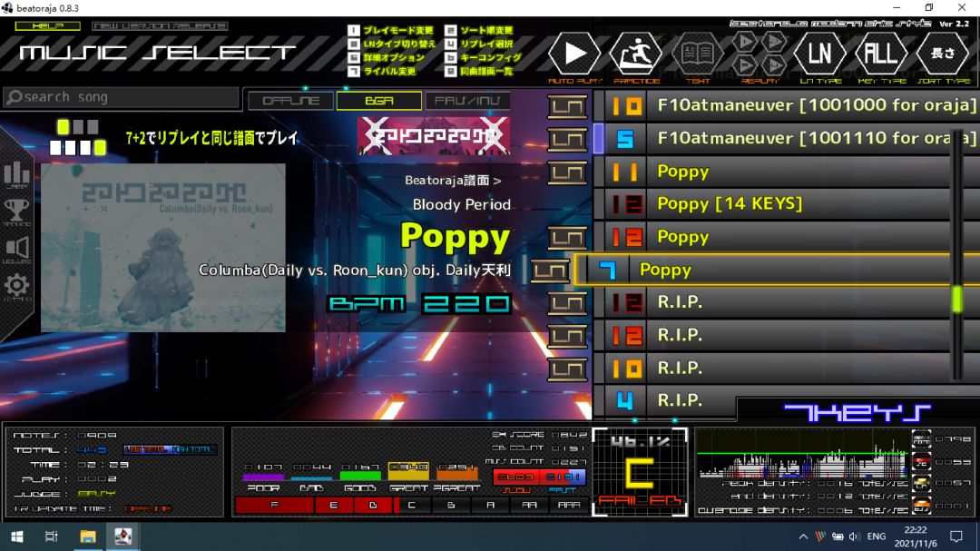This screenshot has width=980, height=551.
Task: Switch to the Offline tab
Action: click(x=290, y=101)
